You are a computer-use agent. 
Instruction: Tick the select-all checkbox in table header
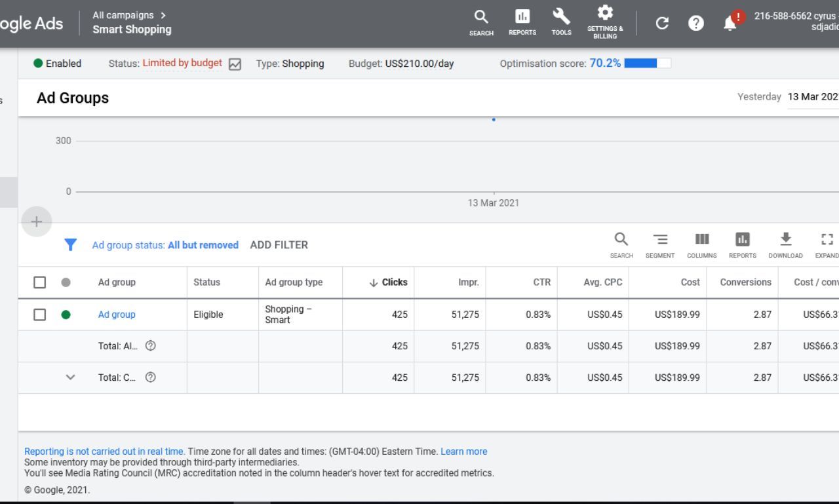click(x=40, y=282)
